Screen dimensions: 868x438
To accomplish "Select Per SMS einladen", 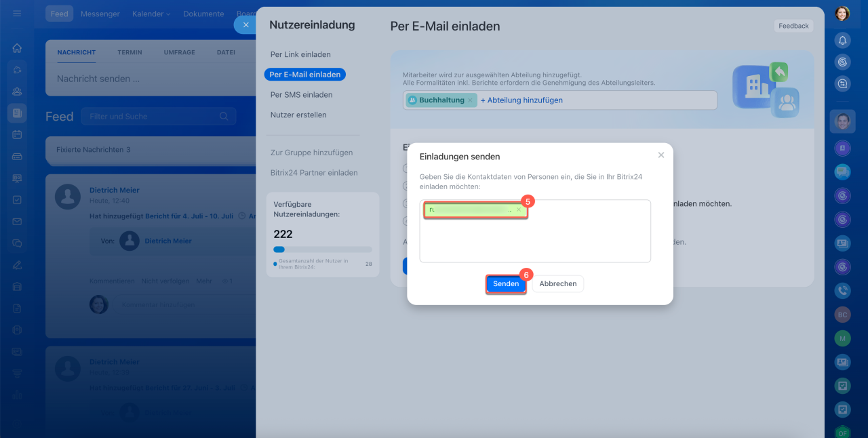I will point(301,95).
